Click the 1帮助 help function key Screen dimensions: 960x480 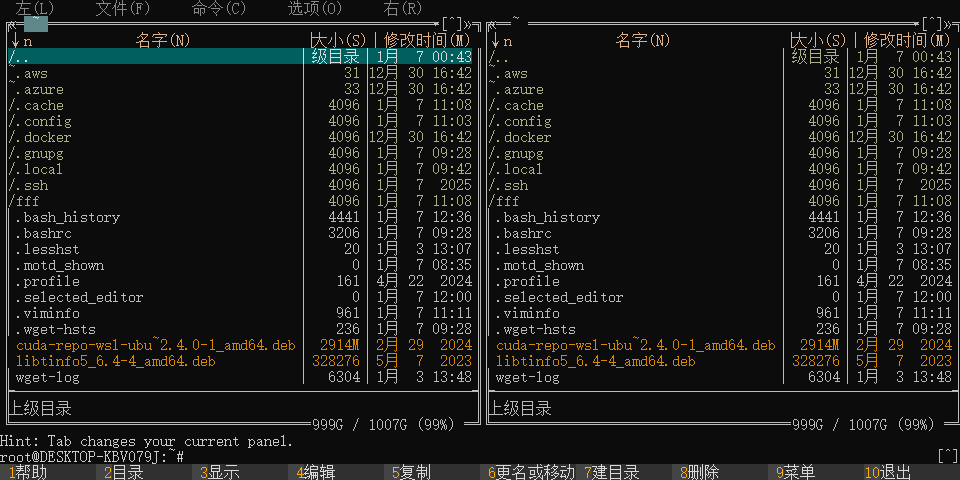click(27, 472)
